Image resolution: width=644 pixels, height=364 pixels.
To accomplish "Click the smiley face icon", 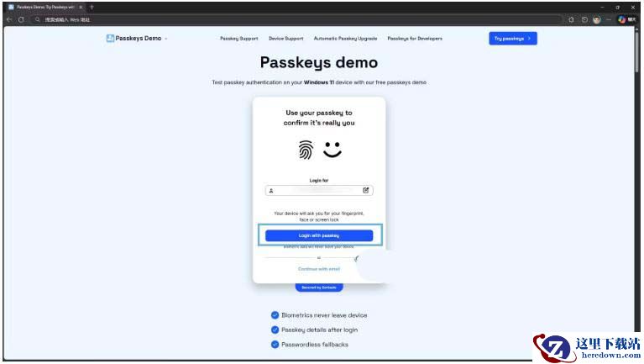I will point(332,149).
